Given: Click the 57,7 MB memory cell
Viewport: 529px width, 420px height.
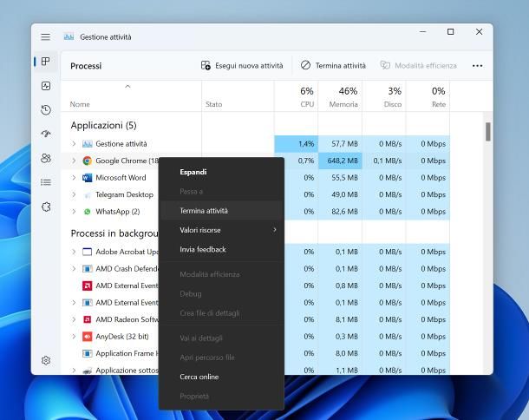Looking at the screenshot, I should (x=340, y=144).
